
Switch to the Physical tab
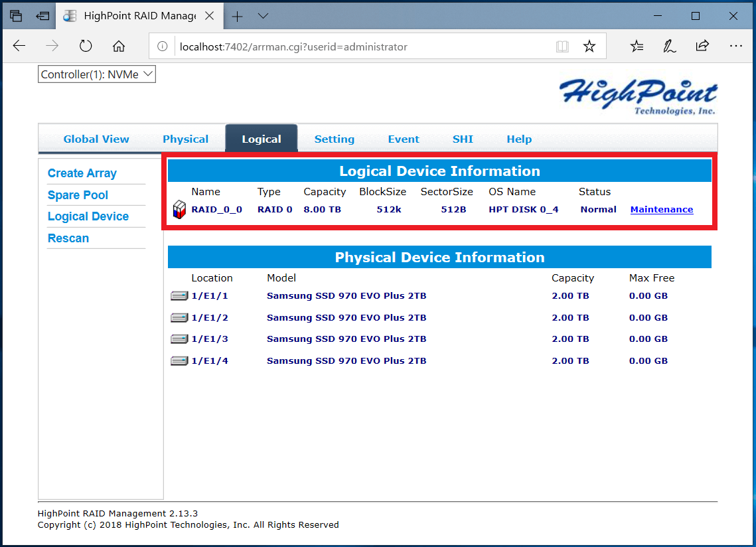coord(185,139)
